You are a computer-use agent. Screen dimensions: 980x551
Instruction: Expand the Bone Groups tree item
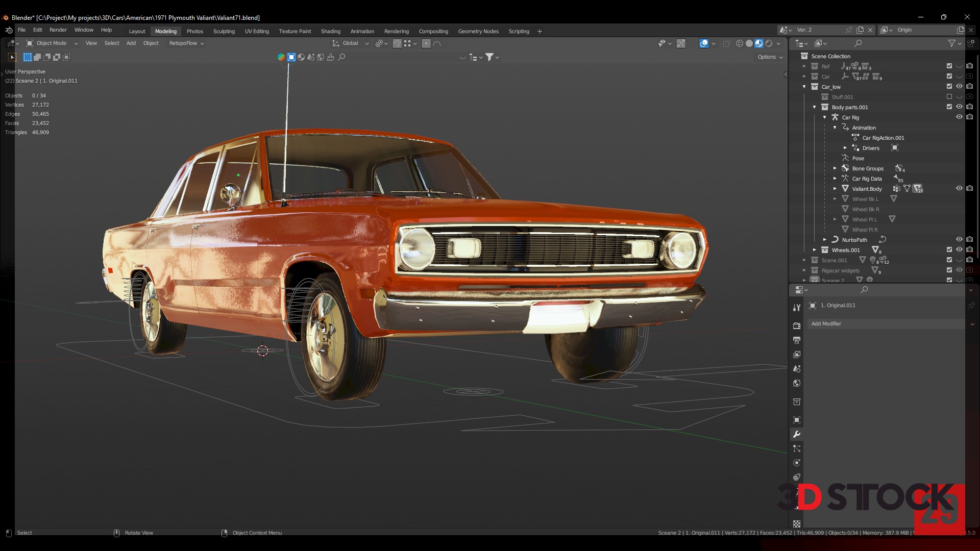(x=835, y=168)
